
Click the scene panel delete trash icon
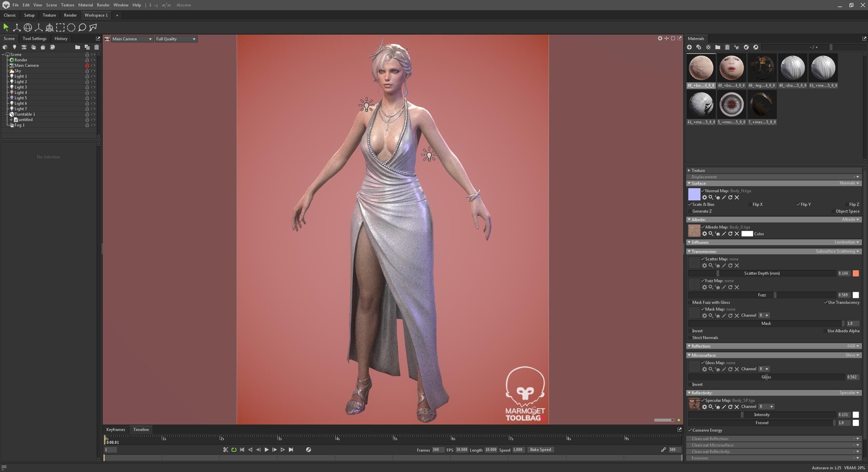click(97, 47)
